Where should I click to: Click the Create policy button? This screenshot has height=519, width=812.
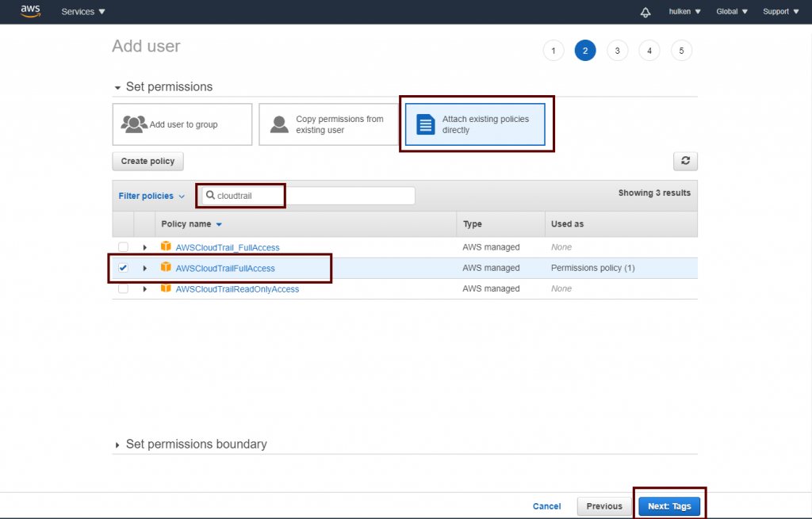pos(147,161)
